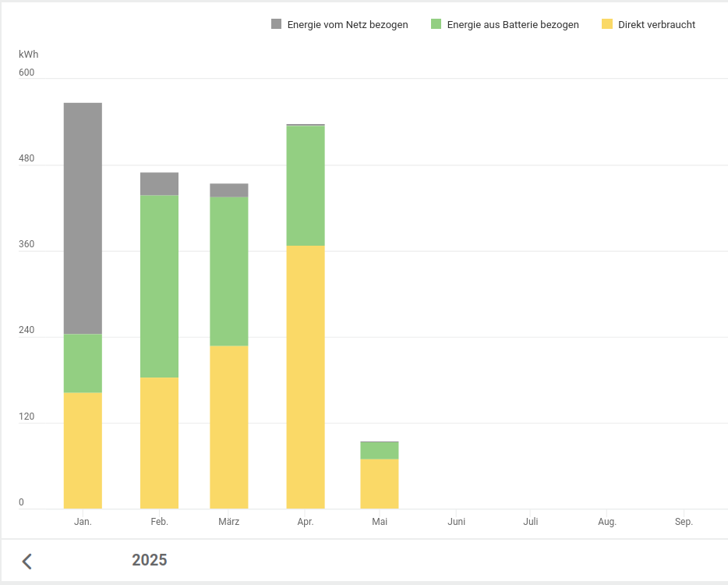Image resolution: width=728 pixels, height=585 pixels.
Task: Click the 2025 year label
Action: (x=149, y=560)
